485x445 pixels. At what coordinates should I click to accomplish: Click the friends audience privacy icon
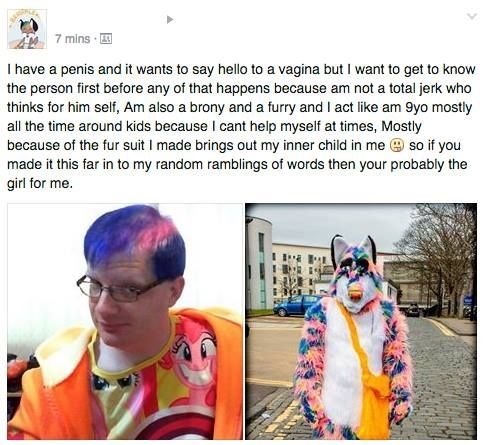106,39
